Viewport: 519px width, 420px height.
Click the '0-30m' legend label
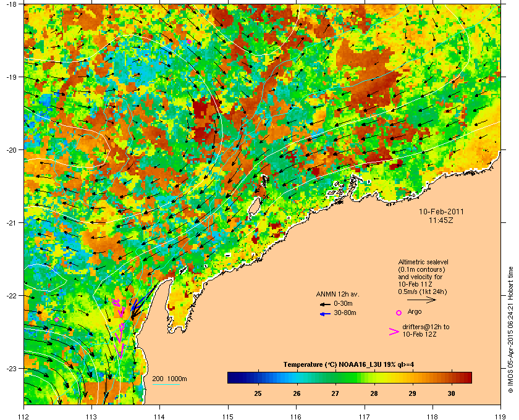343,303
